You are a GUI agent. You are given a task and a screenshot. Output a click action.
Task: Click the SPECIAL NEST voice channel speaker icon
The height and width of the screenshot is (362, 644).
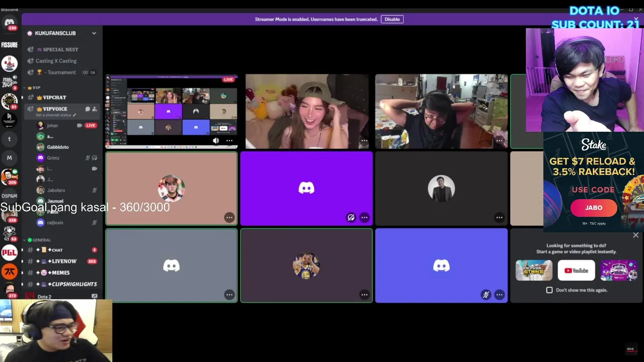(x=31, y=49)
